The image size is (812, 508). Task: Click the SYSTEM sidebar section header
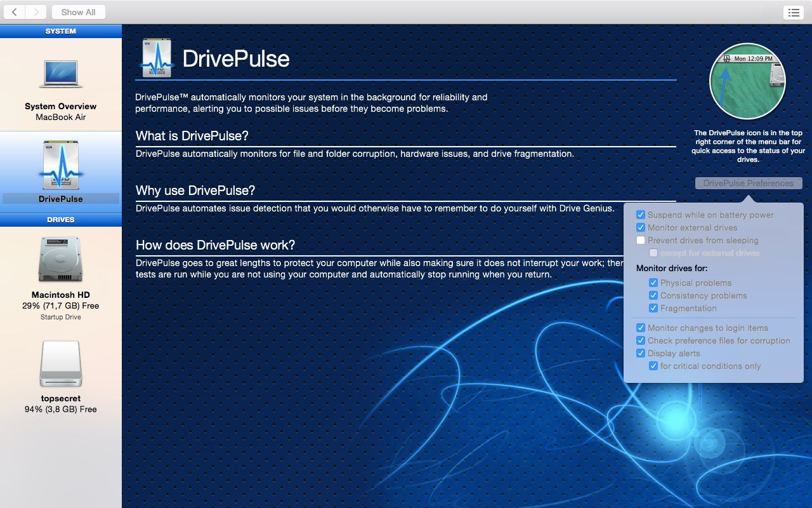coord(61,31)
